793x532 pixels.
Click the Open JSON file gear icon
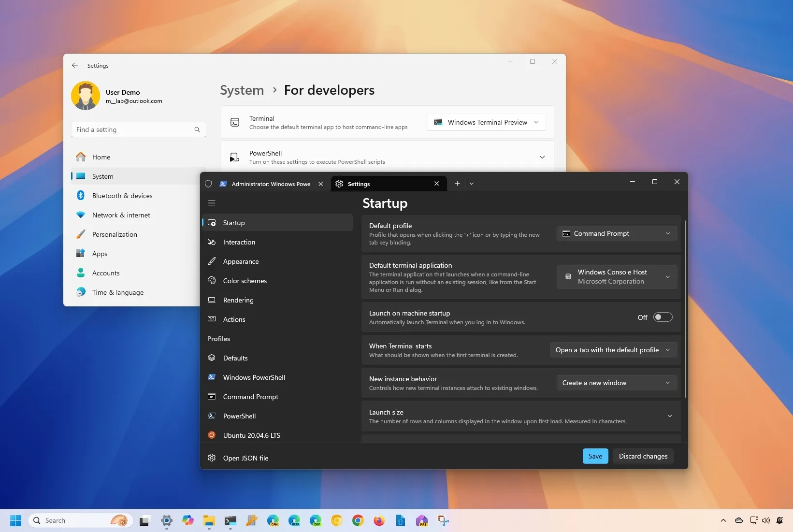pos(212,458)
